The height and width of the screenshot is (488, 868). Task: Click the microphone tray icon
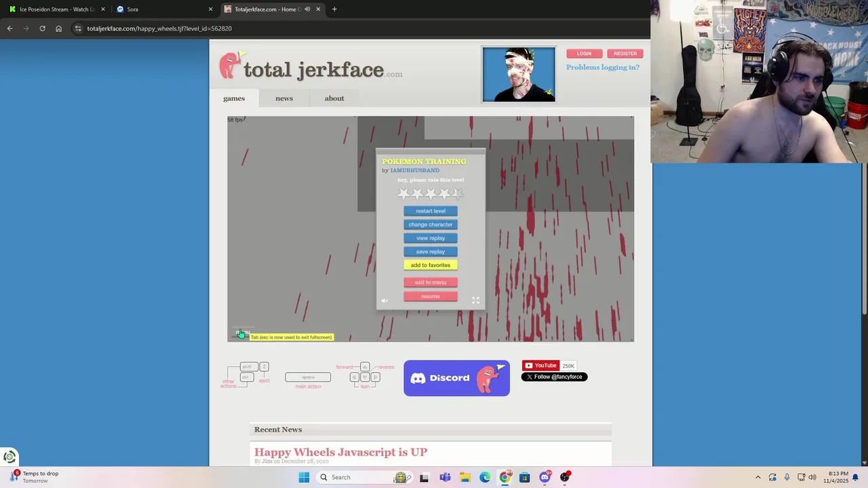pos(787,477)
